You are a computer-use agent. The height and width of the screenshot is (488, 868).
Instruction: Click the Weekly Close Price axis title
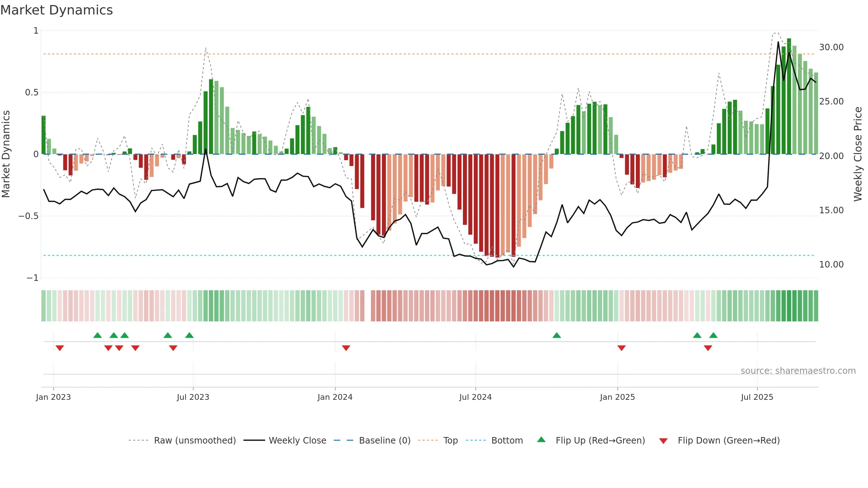tap(858, 154)
